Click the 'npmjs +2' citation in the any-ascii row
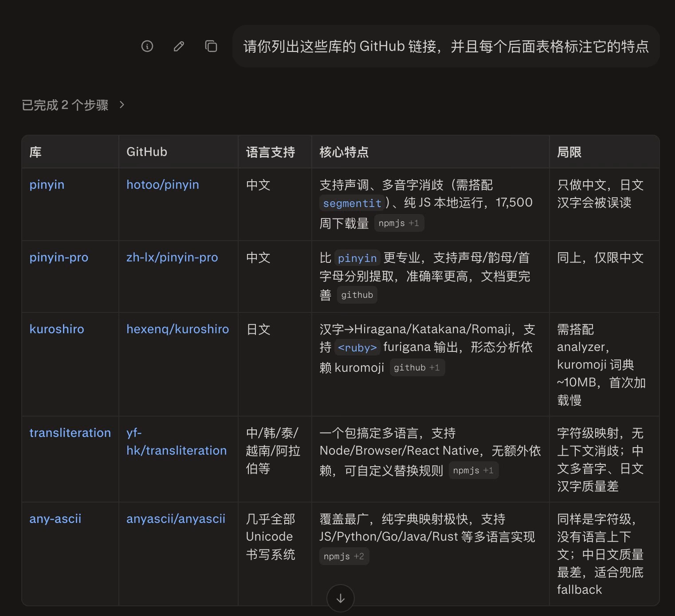 tap(344, 556)
